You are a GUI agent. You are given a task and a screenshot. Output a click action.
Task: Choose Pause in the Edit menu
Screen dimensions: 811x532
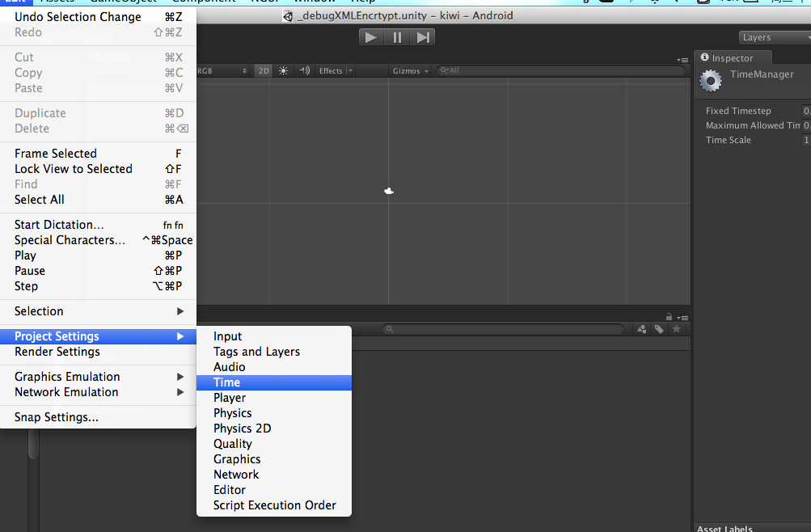pos(98,271)
